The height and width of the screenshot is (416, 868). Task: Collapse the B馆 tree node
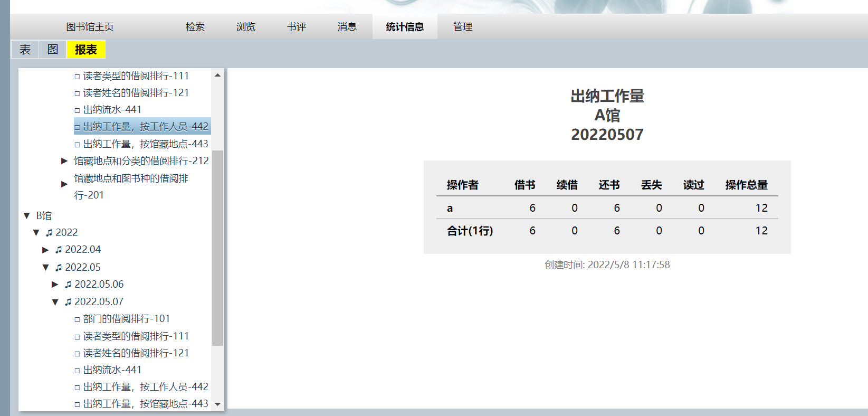(27, 215)
